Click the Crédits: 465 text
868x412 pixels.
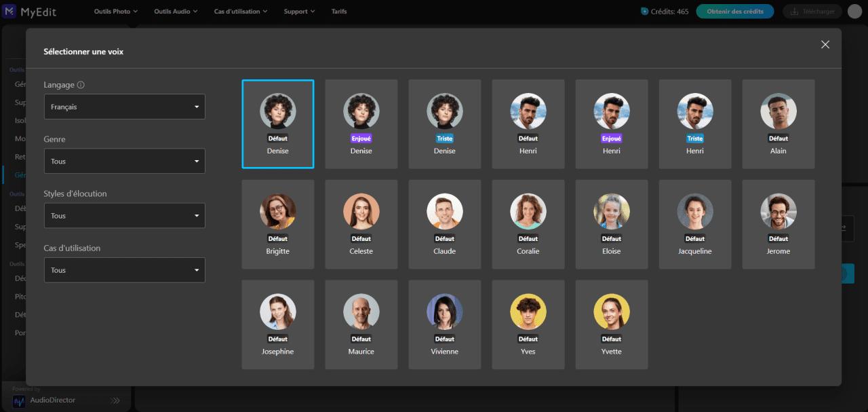(x=669, y=12)
